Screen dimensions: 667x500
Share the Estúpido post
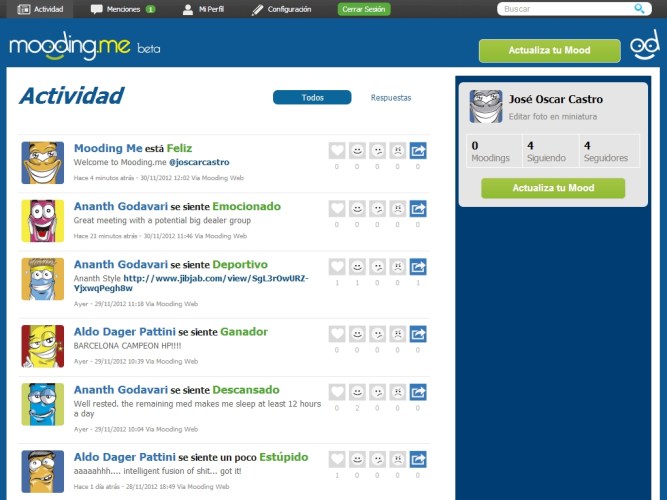[418, 460]
